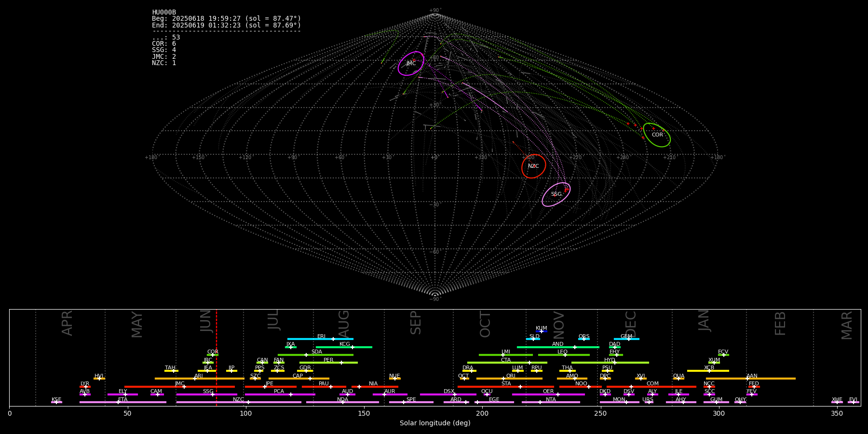The width and height of the screenshot is (868, 434).
Task: Click the +240 longitude label on sky map
Action: tap(623, 158)
